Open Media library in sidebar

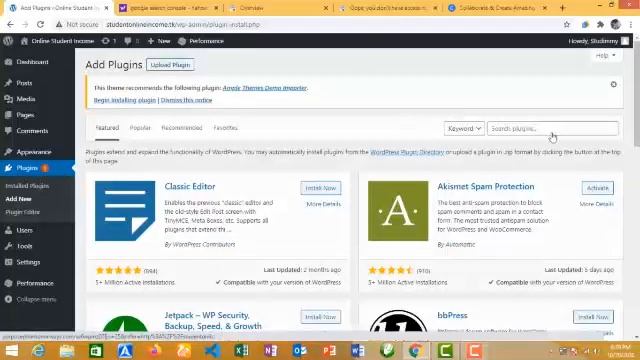(26, 99)
